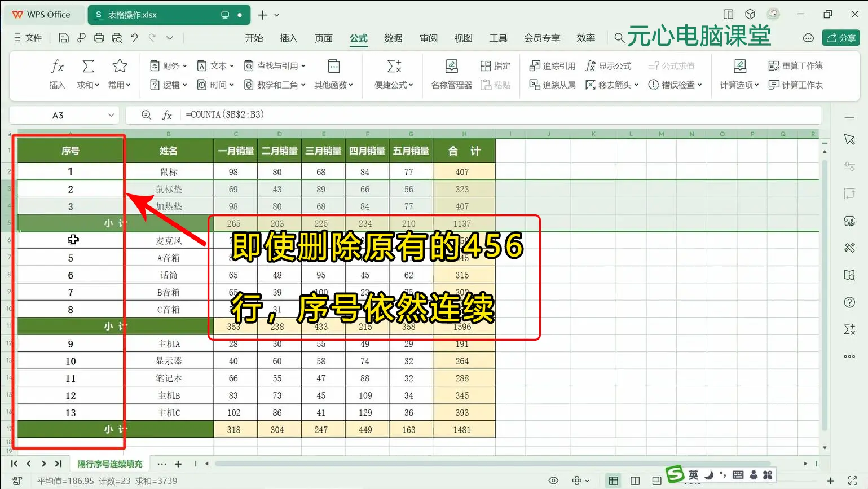Image resolution: width=868 pixels, height=489 pixels.
Task: Click the selection pointer icon in right sidebar
Action: (849, 139)
